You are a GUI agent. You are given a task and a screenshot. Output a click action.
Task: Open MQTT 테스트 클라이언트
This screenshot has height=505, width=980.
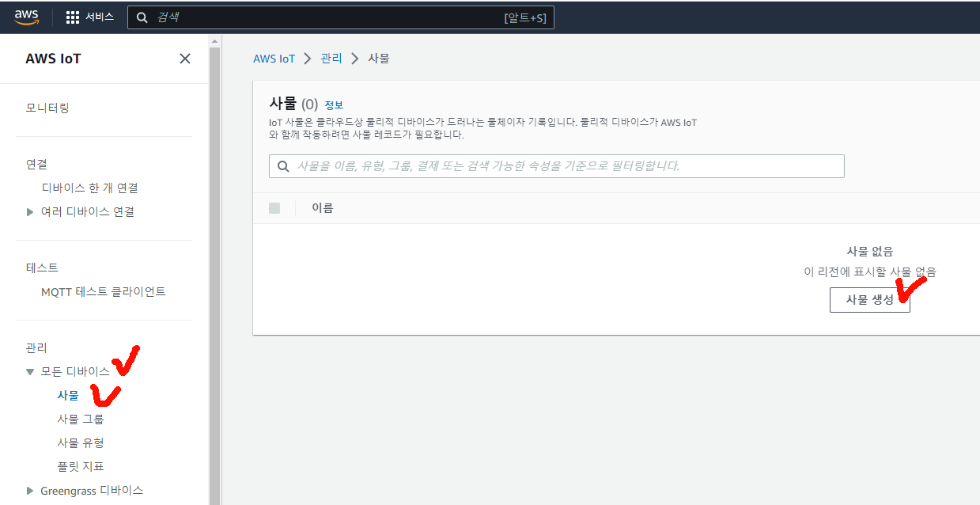104,291
